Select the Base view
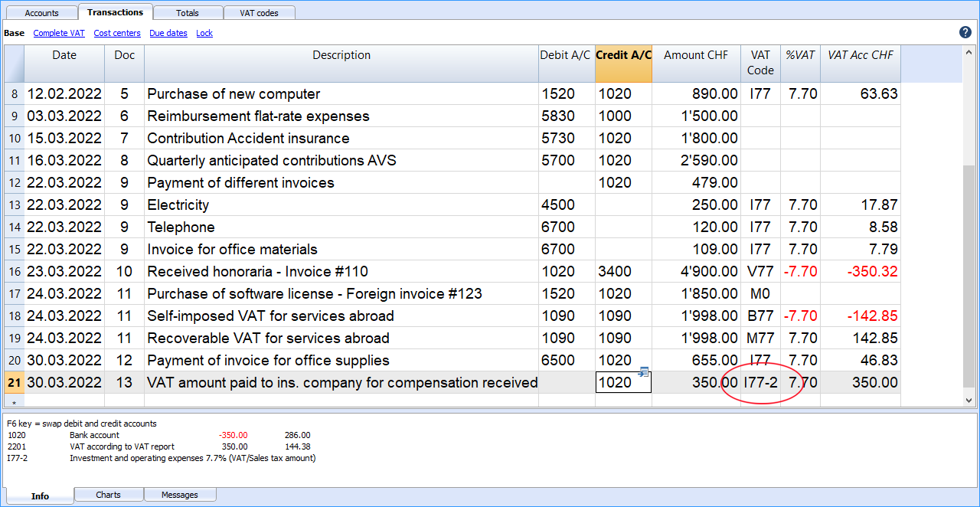Image resolution: width=980 pixels, height=507 pixels. tap(14, 33)
